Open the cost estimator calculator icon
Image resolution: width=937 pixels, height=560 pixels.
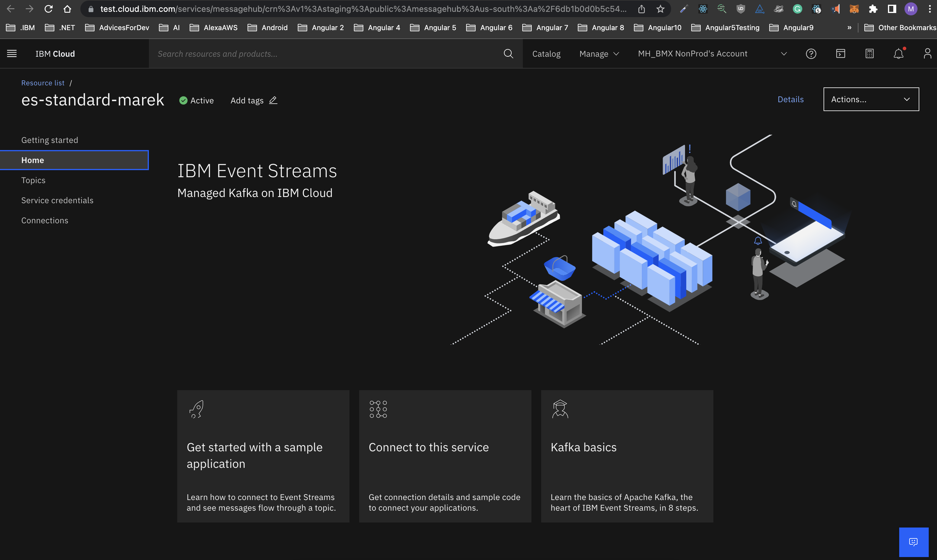869,53
